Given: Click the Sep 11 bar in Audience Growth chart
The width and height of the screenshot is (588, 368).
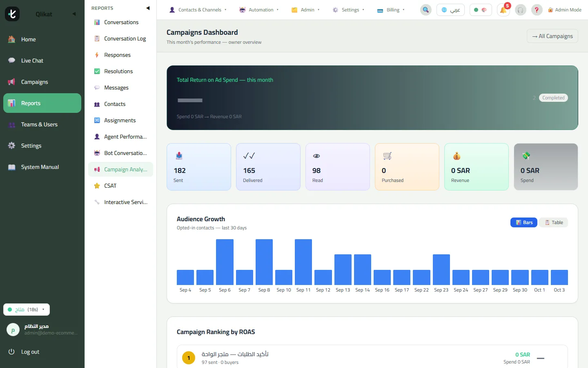Looking at the screenshot, I should [x=303, y=262].
